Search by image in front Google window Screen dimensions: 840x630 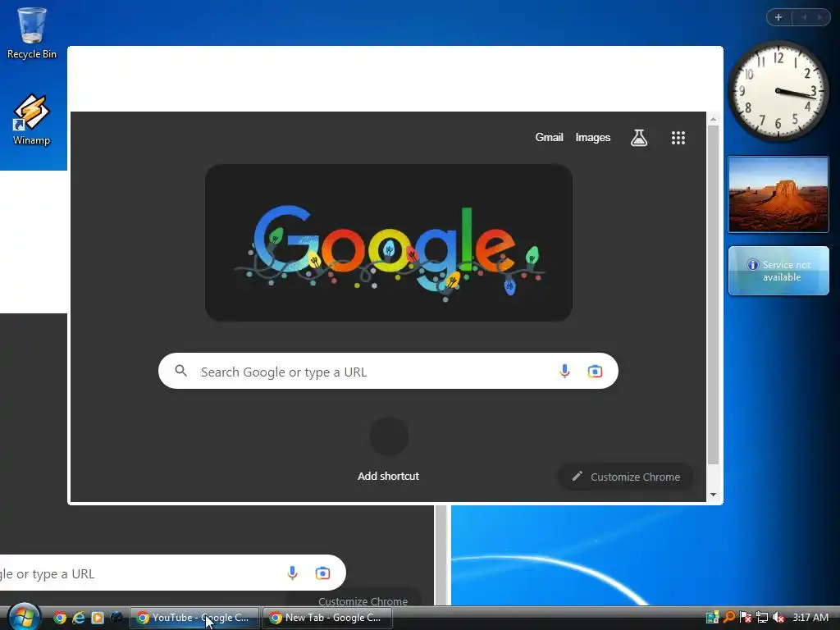click(x=595, y=372)
